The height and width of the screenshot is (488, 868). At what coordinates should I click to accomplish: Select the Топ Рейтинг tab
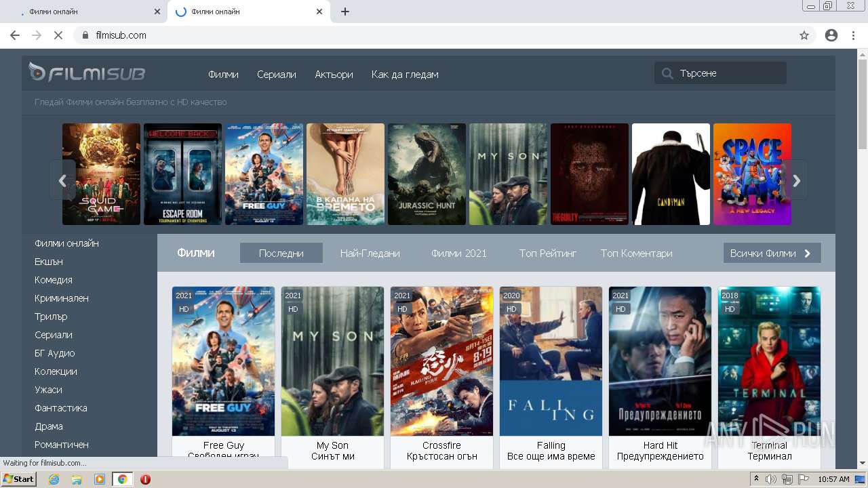pos(548,253)
